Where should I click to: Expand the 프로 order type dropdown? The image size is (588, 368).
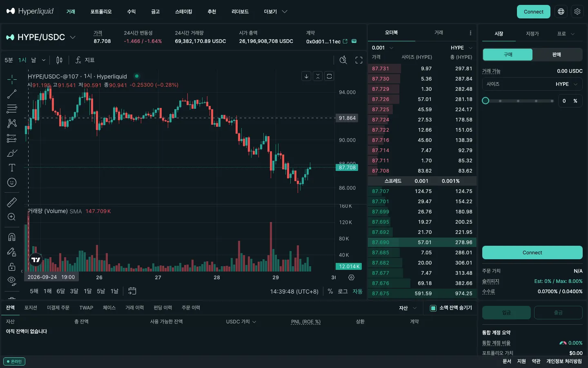pyautogui.click(x=566, y=34)
